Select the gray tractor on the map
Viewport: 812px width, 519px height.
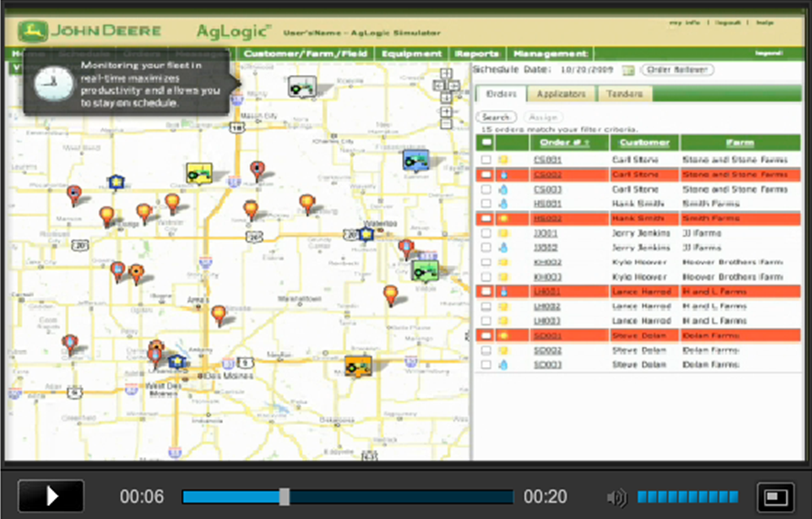tap(303, 86)
